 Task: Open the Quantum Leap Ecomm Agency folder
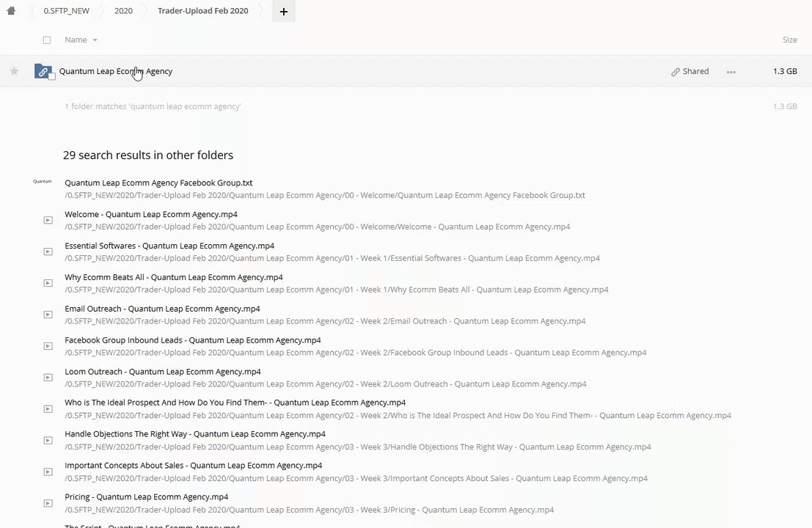point(115,71)
